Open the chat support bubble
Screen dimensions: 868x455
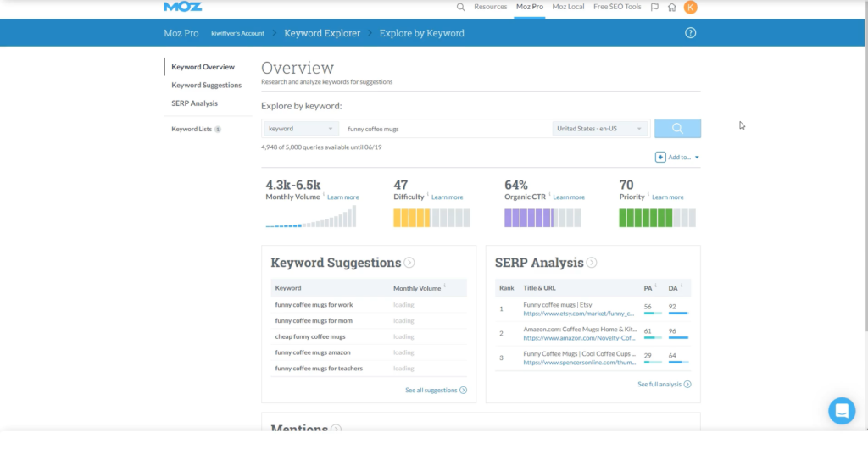point(842,411)
